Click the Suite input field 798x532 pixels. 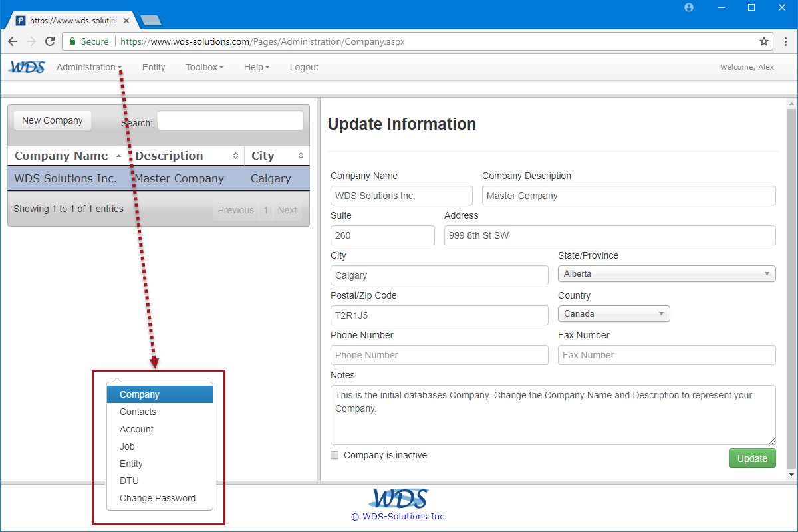point(382,235)
